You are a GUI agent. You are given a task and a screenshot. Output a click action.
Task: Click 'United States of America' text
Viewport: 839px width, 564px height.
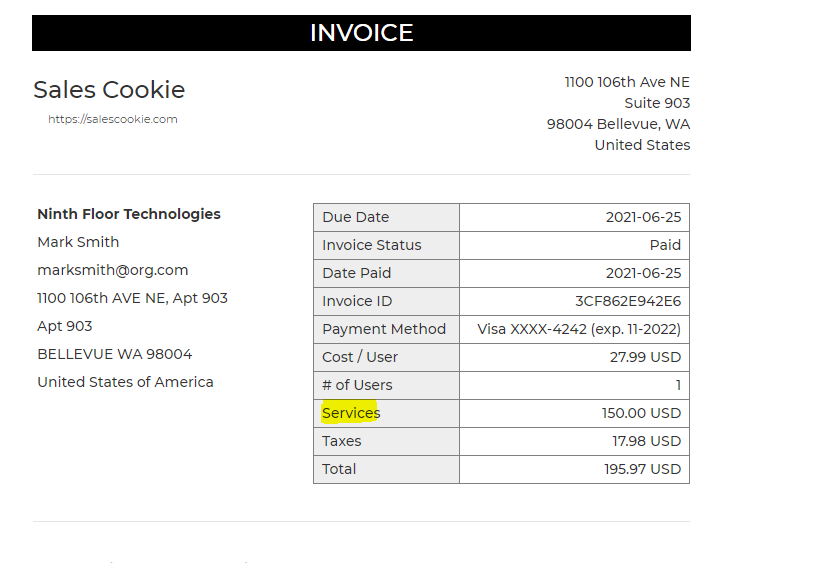(x=125, y=382)
